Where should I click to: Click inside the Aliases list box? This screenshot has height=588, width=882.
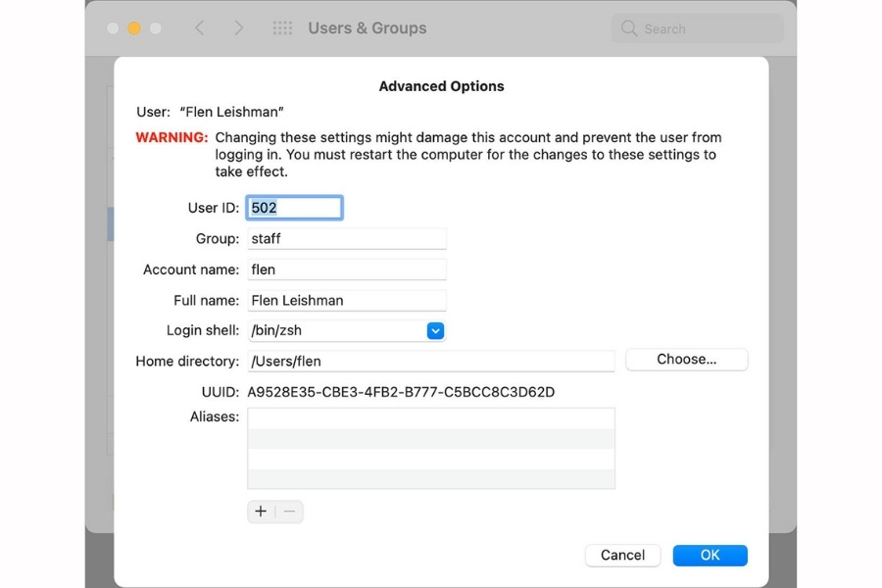(x=430, y=448)
